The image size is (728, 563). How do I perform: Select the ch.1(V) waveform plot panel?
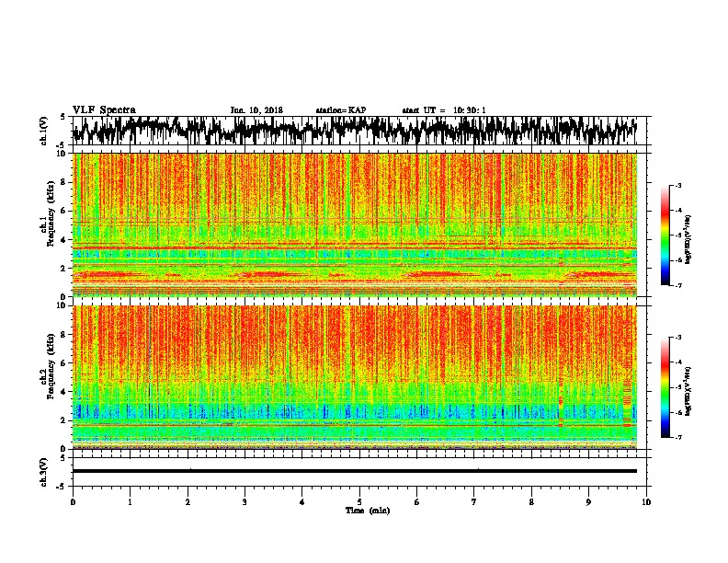[358, 131]
